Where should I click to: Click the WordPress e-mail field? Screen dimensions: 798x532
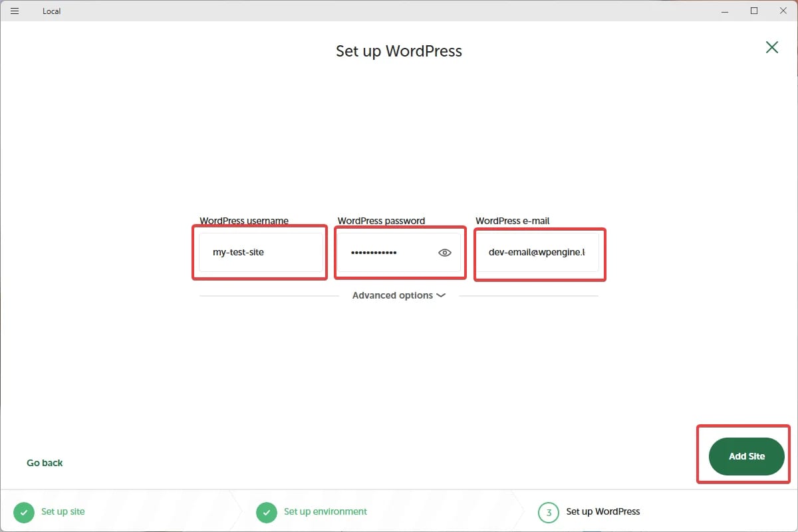tap(539, 252)
